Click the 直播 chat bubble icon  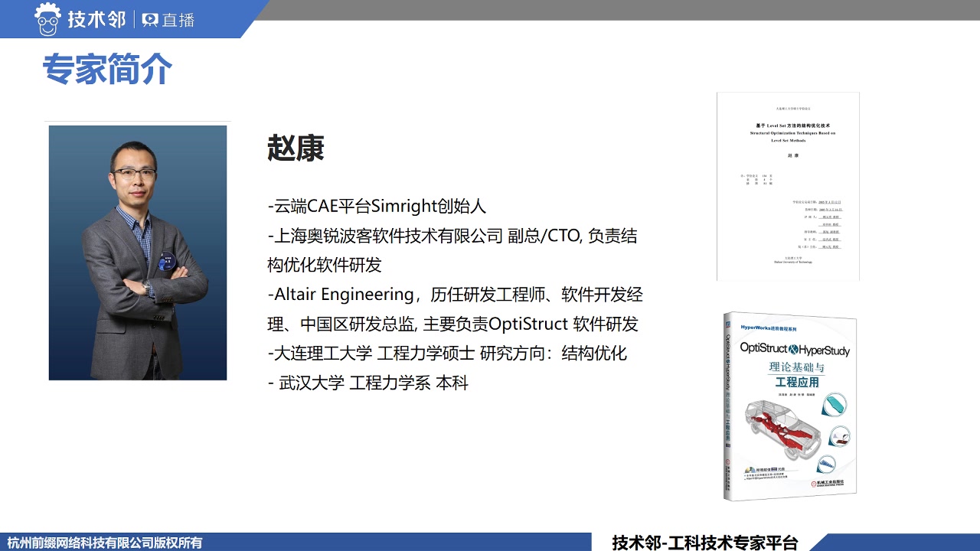tap(150, 20)
